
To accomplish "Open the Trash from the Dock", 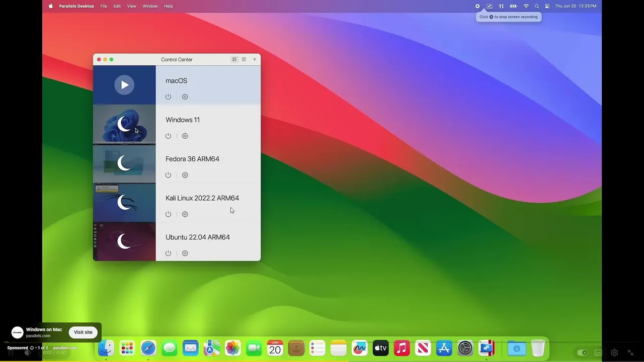I will (x=538, y=348).
